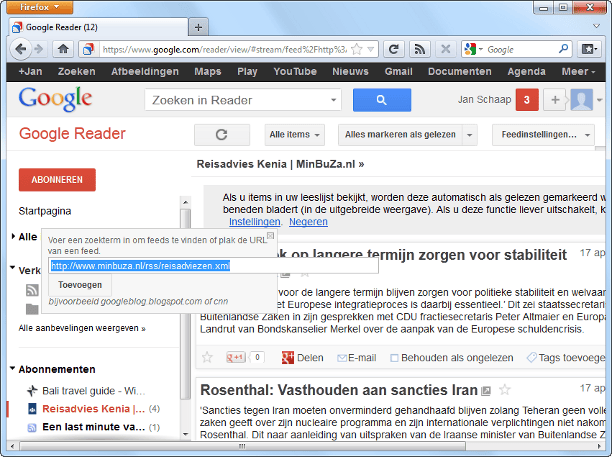This screenshot has width=612, height=457.
Task: Follow the Instellingen link
Action: pyautogui.click(x=254, y=222)
